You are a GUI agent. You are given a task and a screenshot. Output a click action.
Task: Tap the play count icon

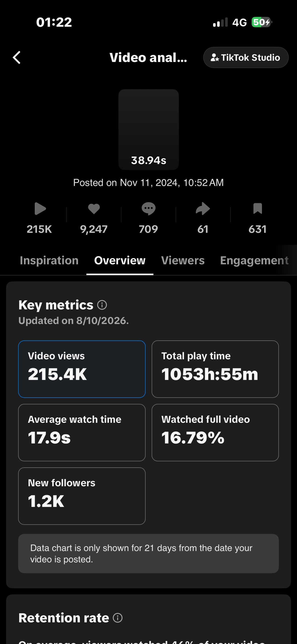tap(40, 209)
